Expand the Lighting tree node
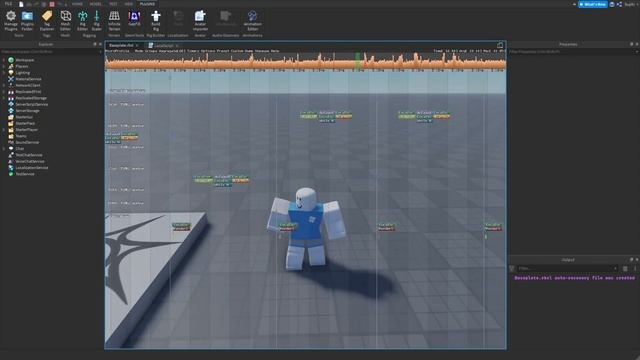Screen dimensions: 640x360 (x=4, y=73)
